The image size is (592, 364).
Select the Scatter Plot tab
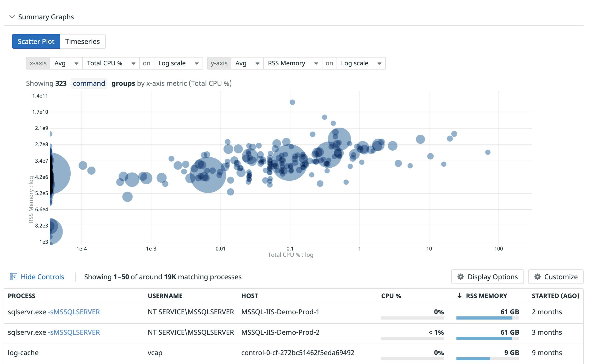point(36,41)
